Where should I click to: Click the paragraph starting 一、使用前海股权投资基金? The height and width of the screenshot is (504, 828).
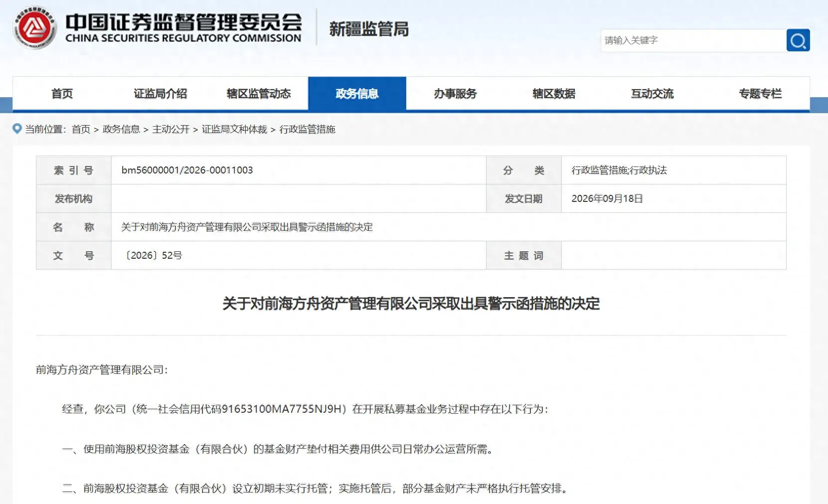click(x=278, y=449)
